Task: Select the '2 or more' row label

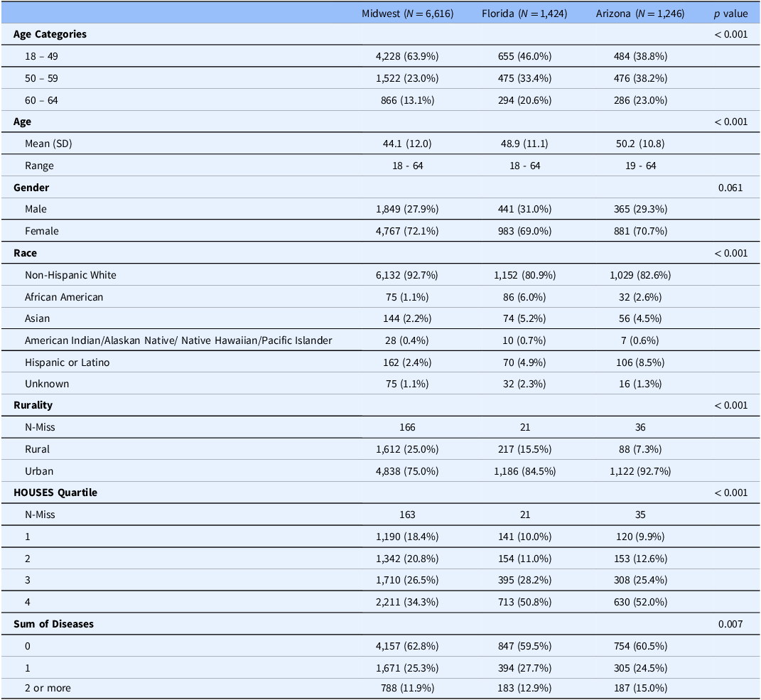Action: click(48, 688)
